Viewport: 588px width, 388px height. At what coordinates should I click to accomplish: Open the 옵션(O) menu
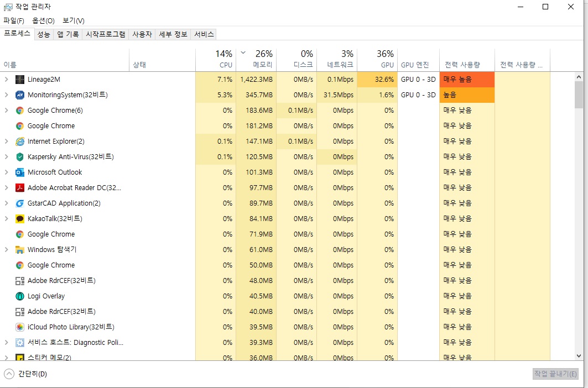(x=44, y=20)
